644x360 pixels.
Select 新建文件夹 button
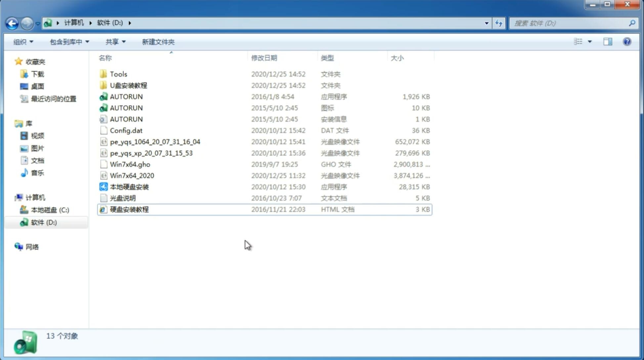pos(158,42)
